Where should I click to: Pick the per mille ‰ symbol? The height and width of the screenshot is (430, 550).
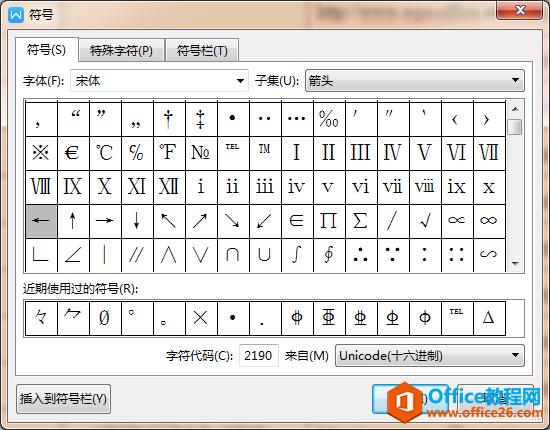click(x=329, y=119)
